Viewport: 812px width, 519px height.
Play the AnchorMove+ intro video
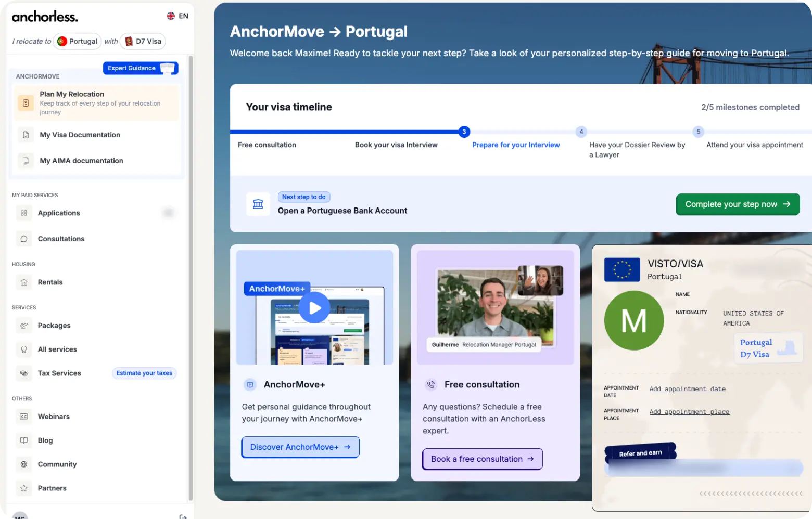314,308
